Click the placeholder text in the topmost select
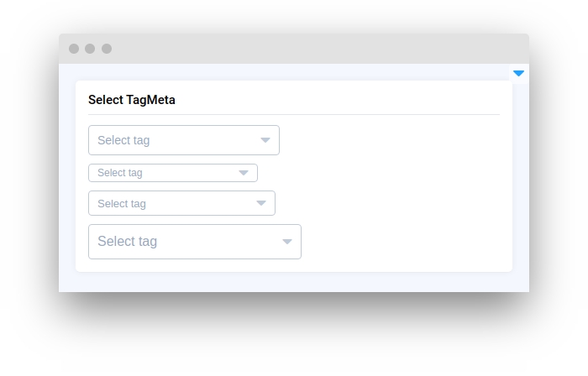The width and height of the screenshot is (588, 376). pos(123,140)
